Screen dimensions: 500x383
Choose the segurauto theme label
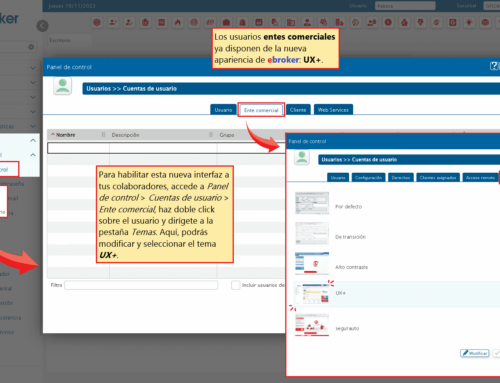[347, 328]
